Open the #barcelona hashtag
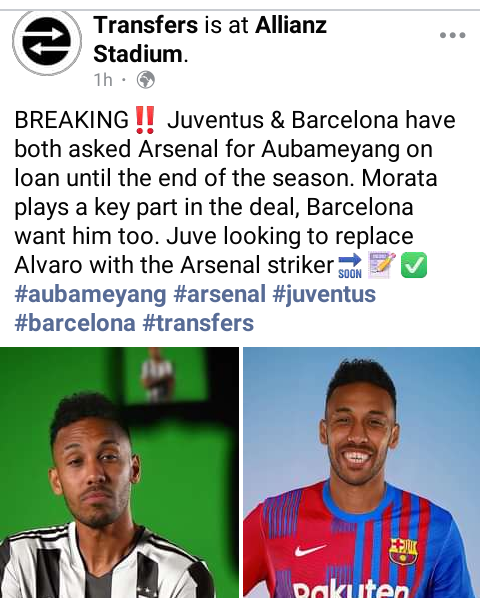480x598 pixels. pyautogui.click(x=75, y=323)
